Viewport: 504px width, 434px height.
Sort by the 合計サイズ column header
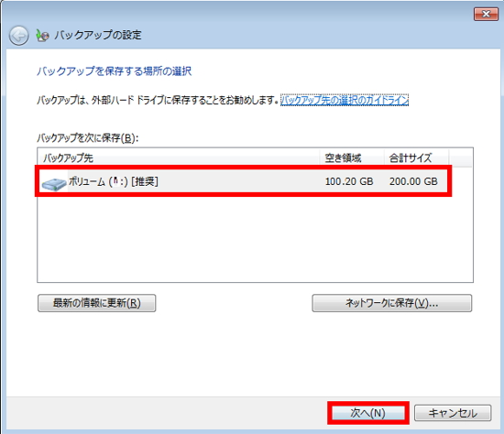[416, 157]
